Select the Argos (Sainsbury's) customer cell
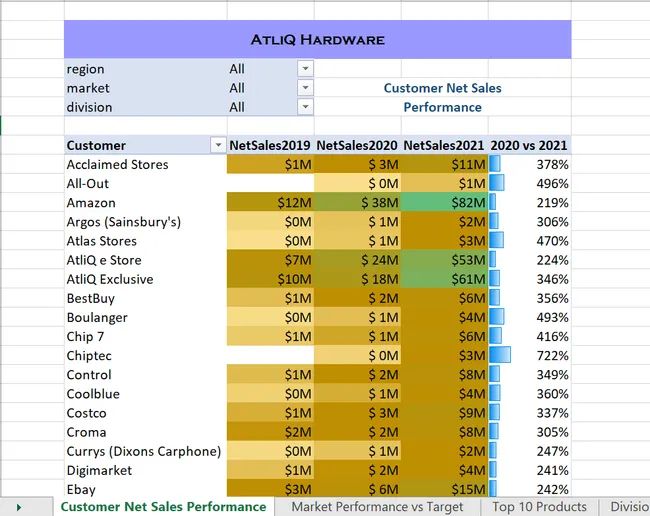 [x=146, y=222]
